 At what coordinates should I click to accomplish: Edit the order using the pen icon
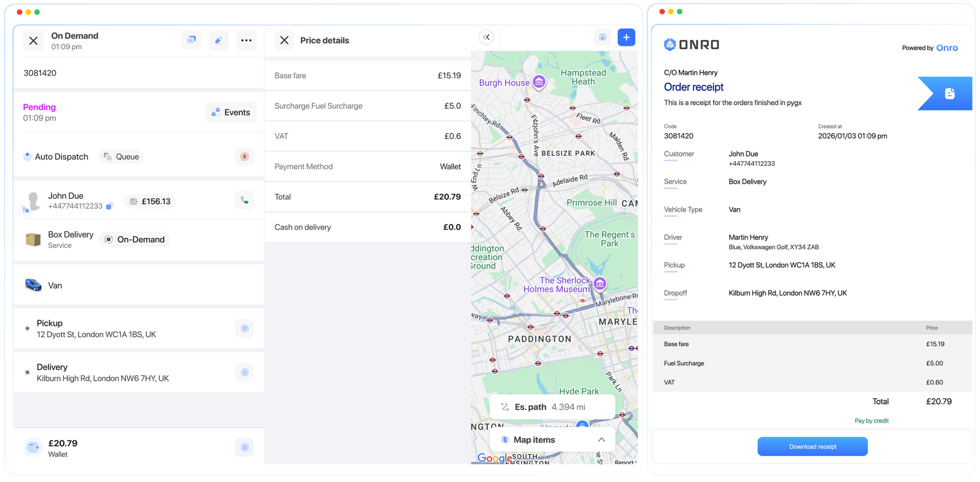(218, 40)
